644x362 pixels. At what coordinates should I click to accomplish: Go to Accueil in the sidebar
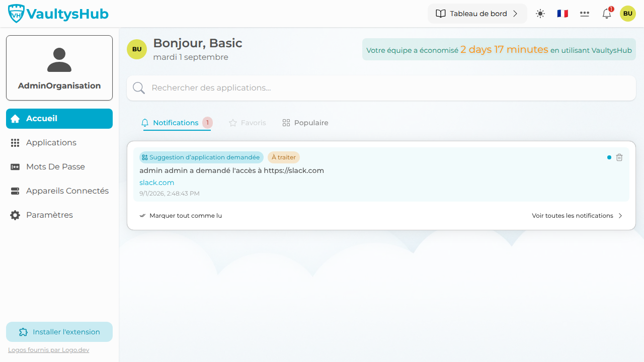pyautogui.click(x=59, y=119)
